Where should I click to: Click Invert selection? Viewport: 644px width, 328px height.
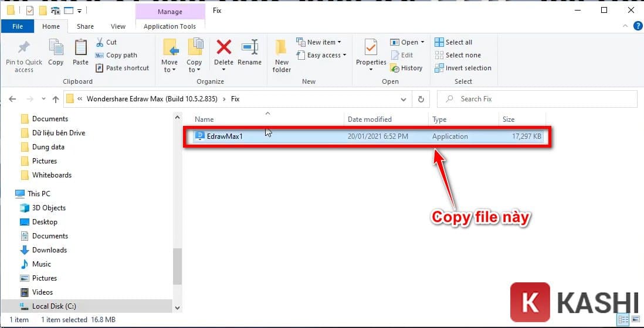tap(463, 68)
